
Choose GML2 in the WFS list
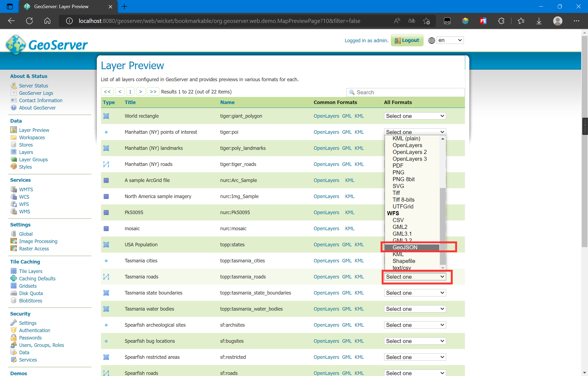pyautogui.click(x=412, y=227)
